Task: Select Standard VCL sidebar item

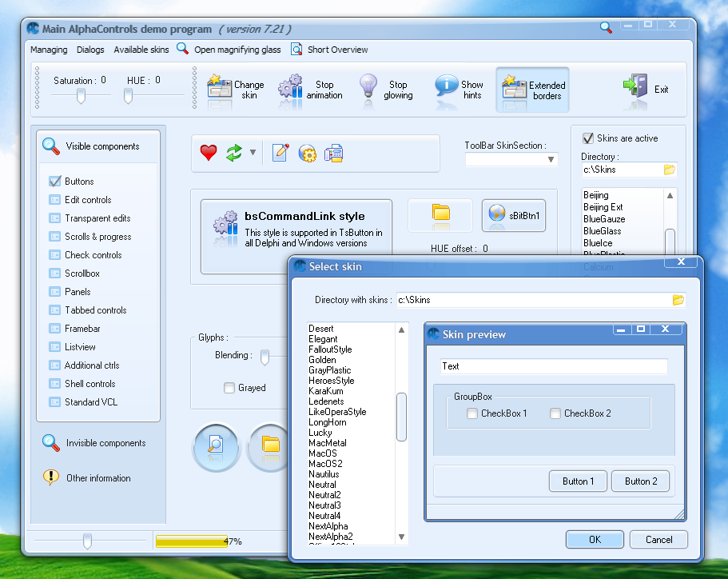Action: tap(83, 402)
